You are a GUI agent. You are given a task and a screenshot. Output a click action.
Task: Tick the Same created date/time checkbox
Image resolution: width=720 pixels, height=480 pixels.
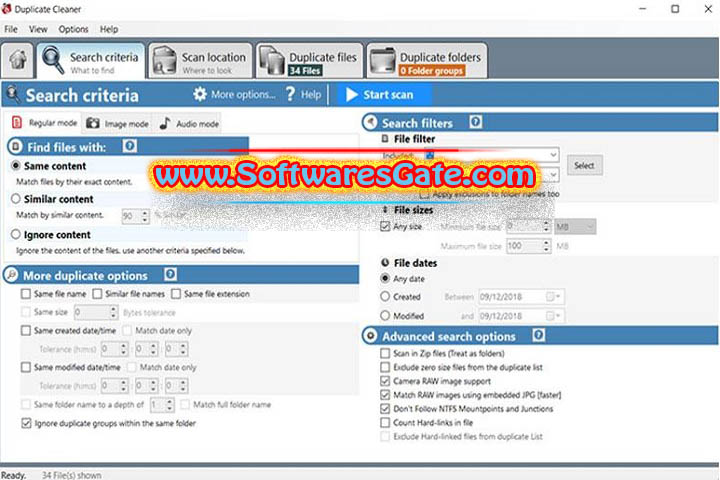pos(26,330)
